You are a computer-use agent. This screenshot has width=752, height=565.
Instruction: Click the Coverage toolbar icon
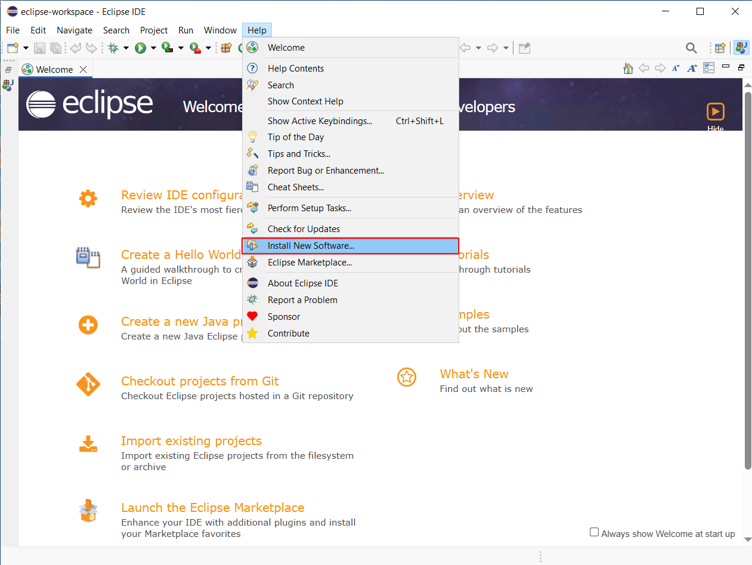point(167,48)
